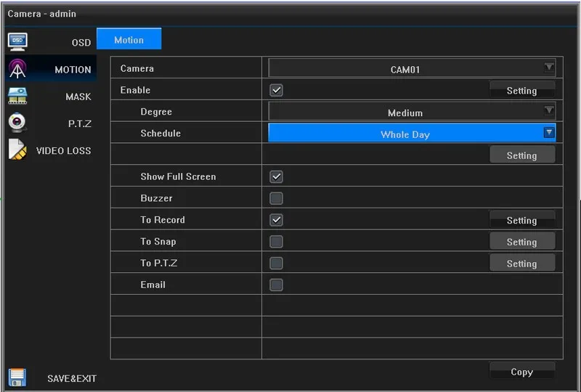Open Setting for To Record
This screenshot has width=581, height=392.
pos(522,220)
